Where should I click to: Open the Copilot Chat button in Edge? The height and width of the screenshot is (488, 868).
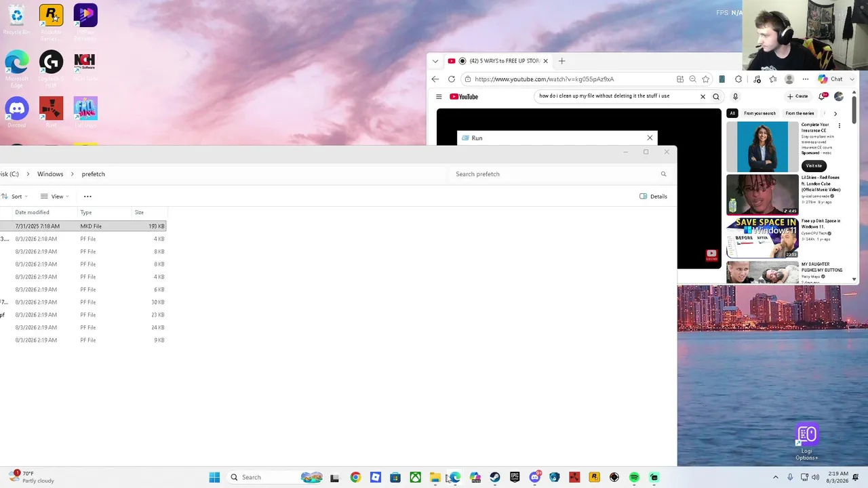831,79
